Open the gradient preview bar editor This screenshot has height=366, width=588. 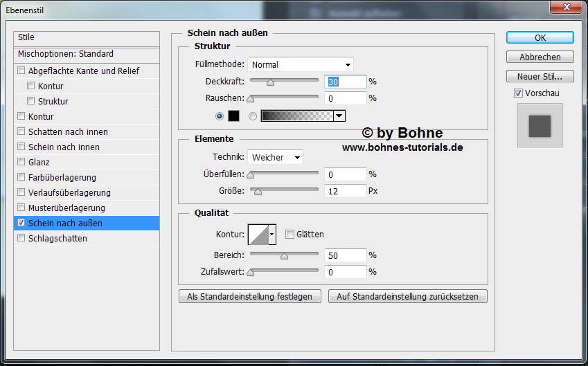[298, 116]
